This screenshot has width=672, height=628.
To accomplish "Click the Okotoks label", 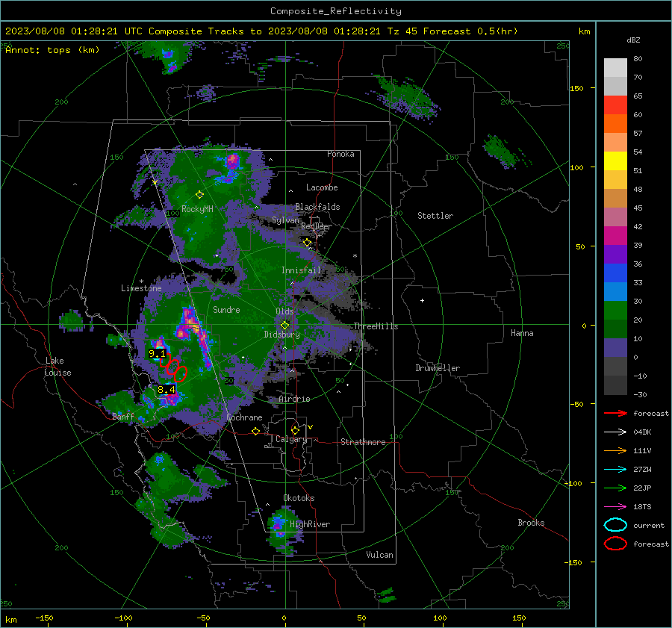I will click(x=299, y=498).
